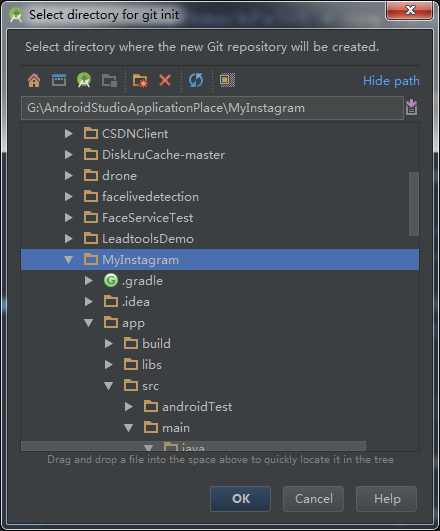
Task: Expand the drone folder arrow
Action: [x=69, y=175]
